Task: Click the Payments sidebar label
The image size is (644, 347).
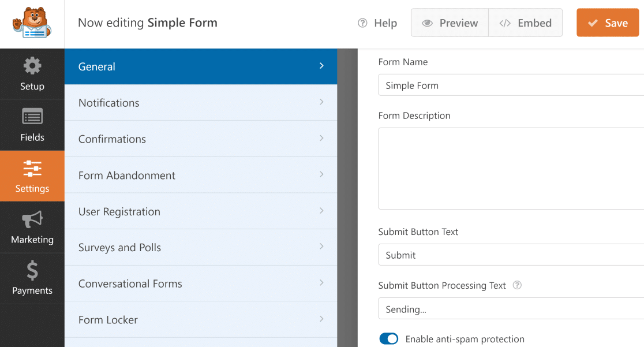Action: pyautogui.click(x=32, y=290)
